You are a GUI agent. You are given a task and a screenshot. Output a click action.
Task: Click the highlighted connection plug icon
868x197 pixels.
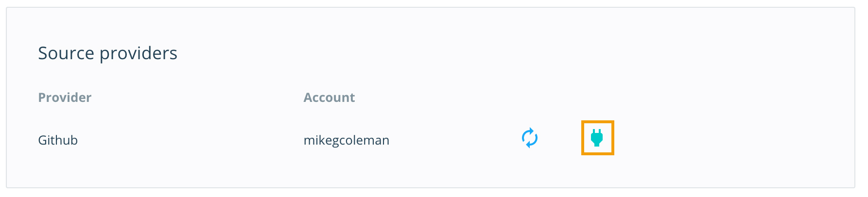[x=597, y=138]
